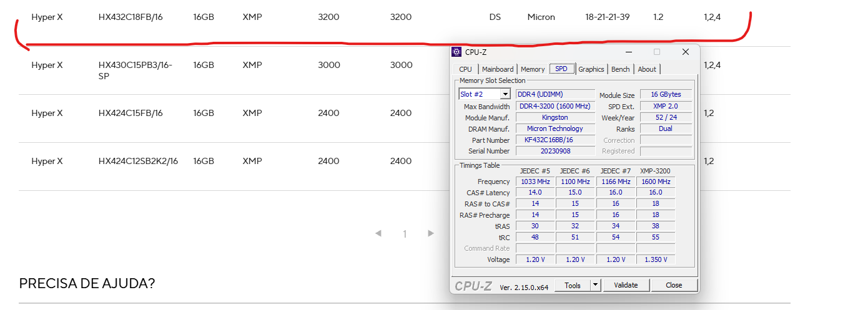This screenshot has width=868, height=310.
Task: Click the JEDEC #7 column header
Action: click(x=616, y=171)
